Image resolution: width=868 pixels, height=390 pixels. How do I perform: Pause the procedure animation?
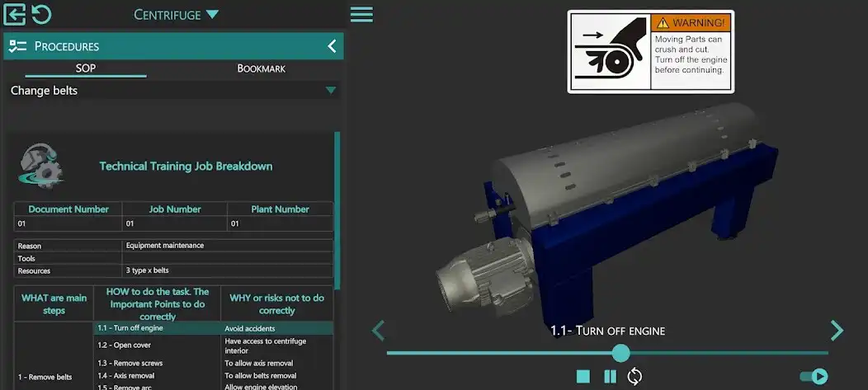point(610,377)
